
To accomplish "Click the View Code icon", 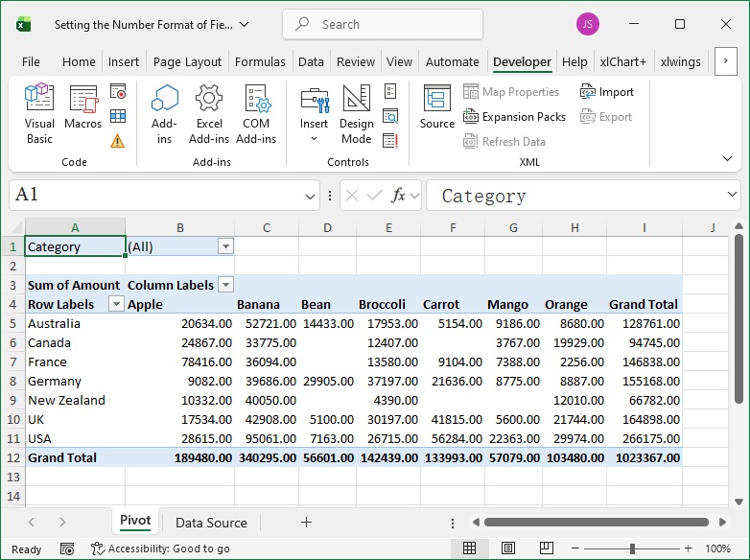I will coord(390,116).
